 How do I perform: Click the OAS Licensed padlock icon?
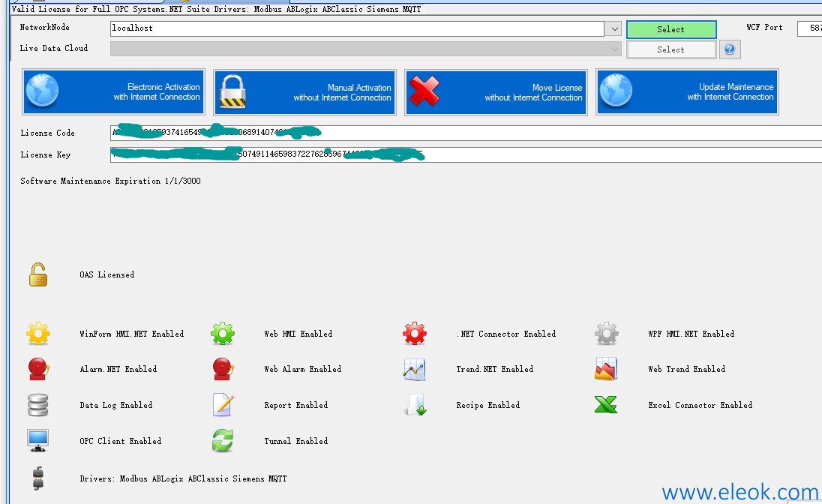(x=38, y=274)
